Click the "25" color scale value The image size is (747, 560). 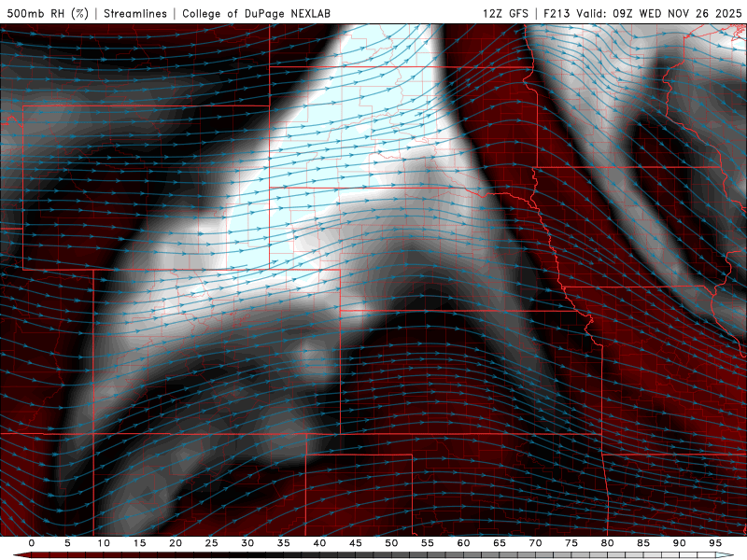tap(212, 543)
